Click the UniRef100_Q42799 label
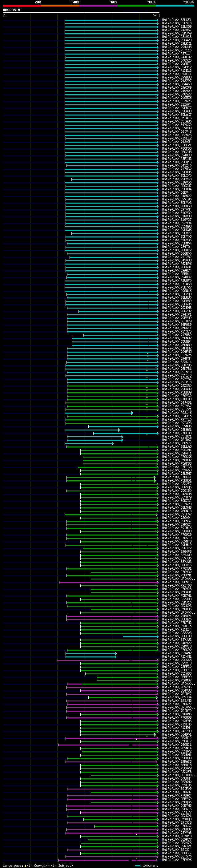 [x=177, y=731]
